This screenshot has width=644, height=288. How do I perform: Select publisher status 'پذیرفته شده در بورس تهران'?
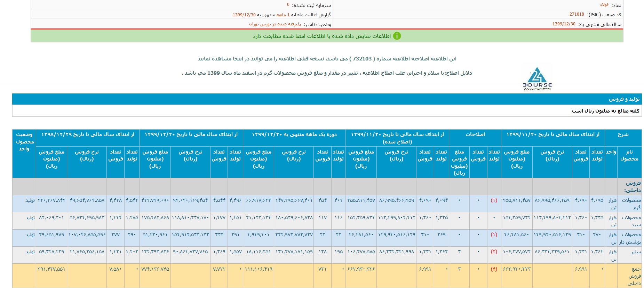[275, 24]
